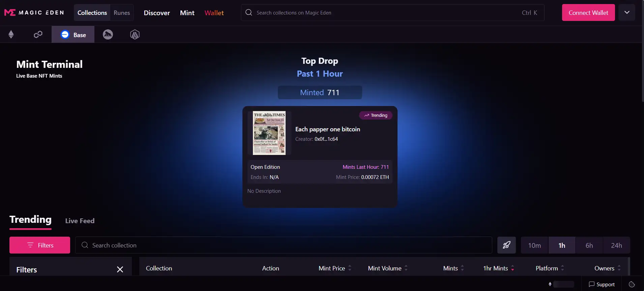The width and height of the screenshot is (644, 291).
Task: Set time range to 24h
Action: click(x=616, y=245)
